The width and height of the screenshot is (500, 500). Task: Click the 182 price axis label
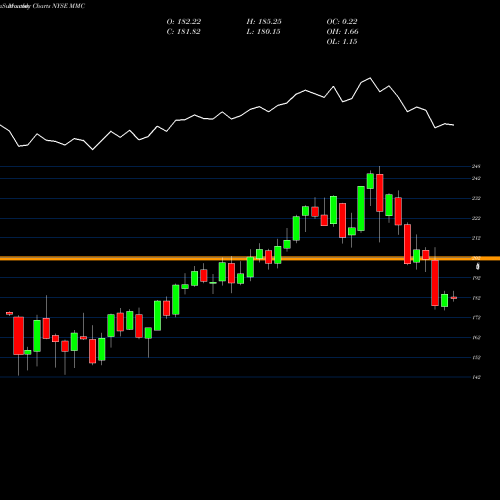click(x=476, y=298)
